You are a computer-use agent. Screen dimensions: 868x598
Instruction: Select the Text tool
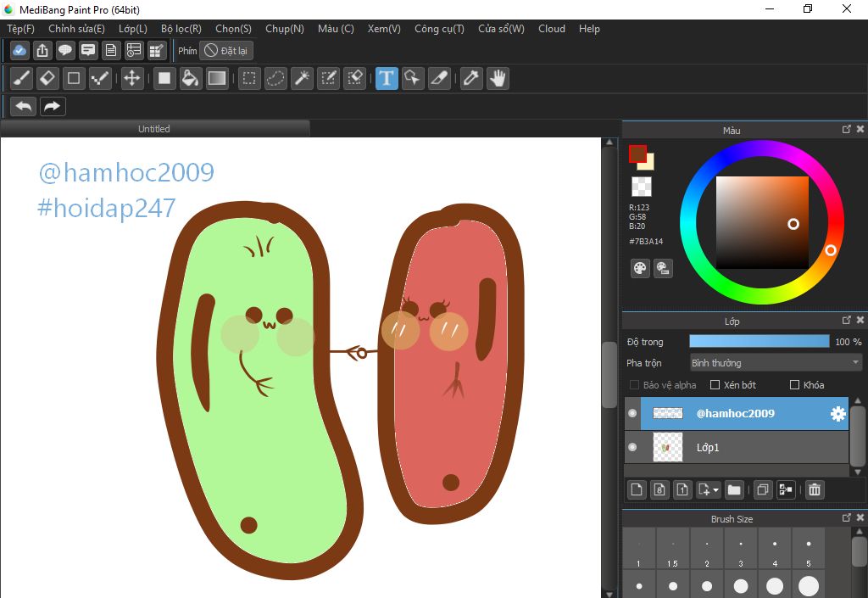pos(387,79)
